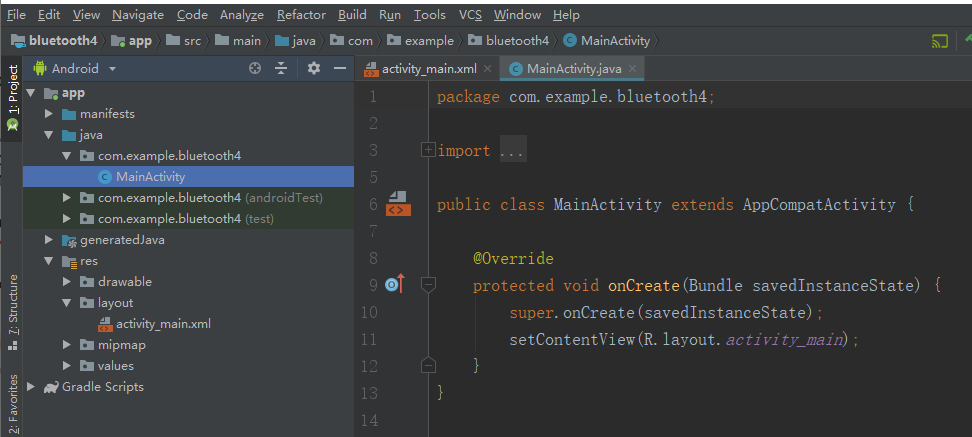The width and height of the screenshot is (972, 437).
Task: Expand the com.example.bluetooth4 (androidTest) package
Action: (x=67, y=198)
